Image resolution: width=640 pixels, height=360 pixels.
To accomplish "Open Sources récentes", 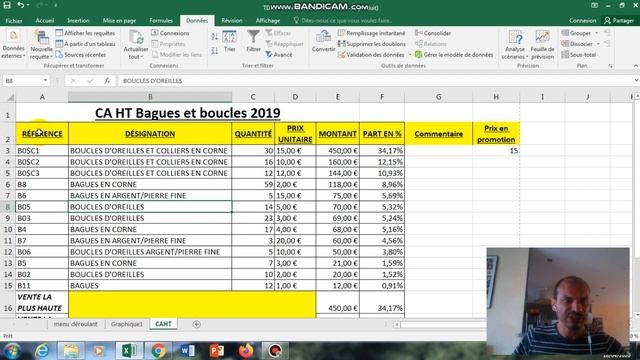I will tap(81, 54).
